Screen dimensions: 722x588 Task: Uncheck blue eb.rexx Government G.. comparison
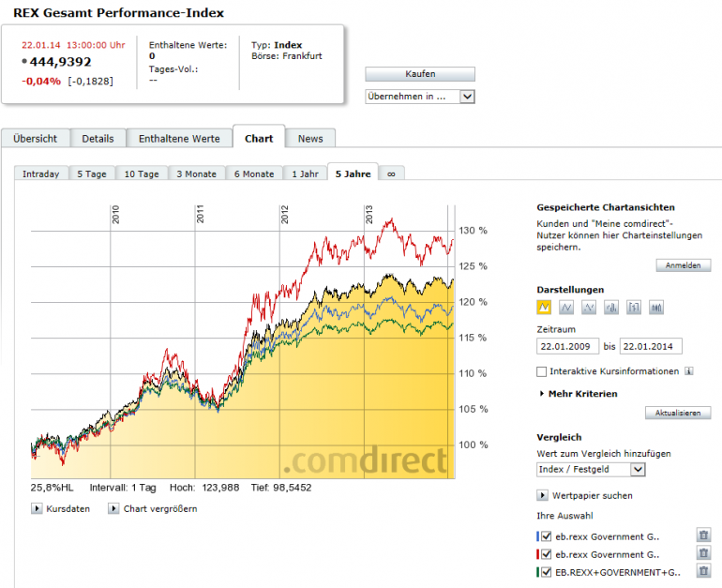pyautogui.click(x=546, y=536)
